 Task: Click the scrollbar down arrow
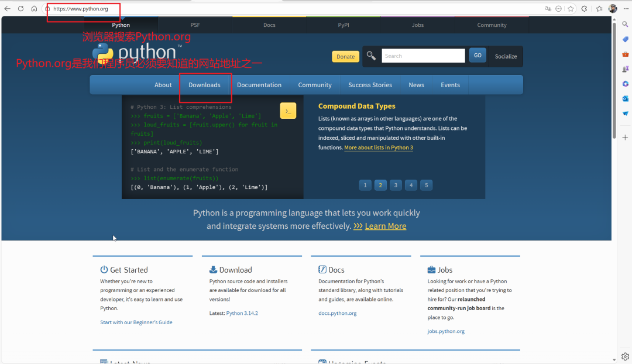coord(614,359)
